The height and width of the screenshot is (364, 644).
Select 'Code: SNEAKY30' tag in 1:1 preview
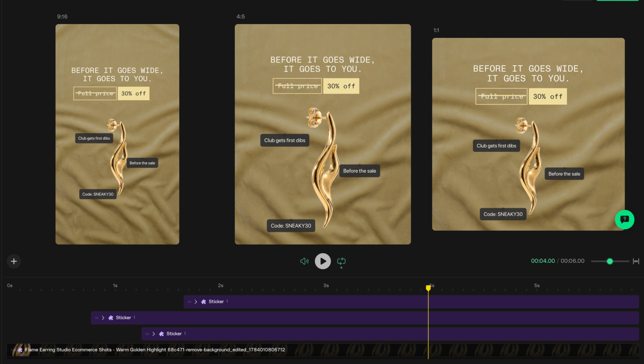[x=503, y=214]
